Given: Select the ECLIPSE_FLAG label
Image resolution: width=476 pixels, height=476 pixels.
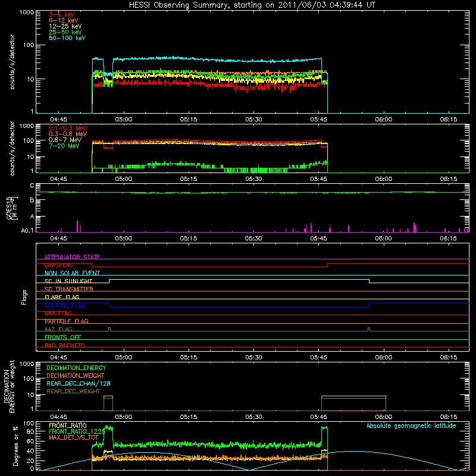Looking at the screenshot, I should (65, 305).
